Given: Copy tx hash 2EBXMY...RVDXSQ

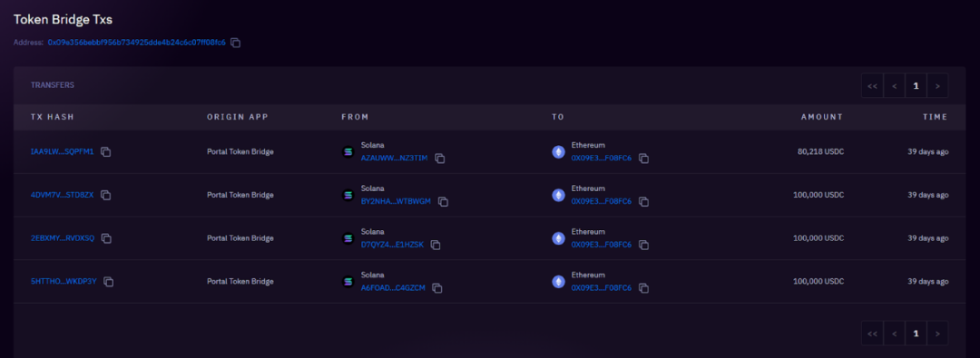Looking at the screenshot, I should [x=106, y=238].
